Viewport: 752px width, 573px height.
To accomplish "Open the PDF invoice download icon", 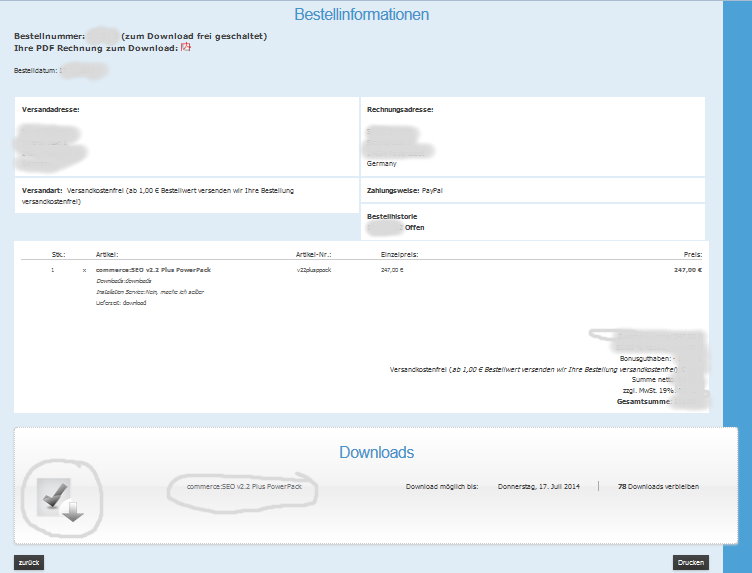I will 185,47.
